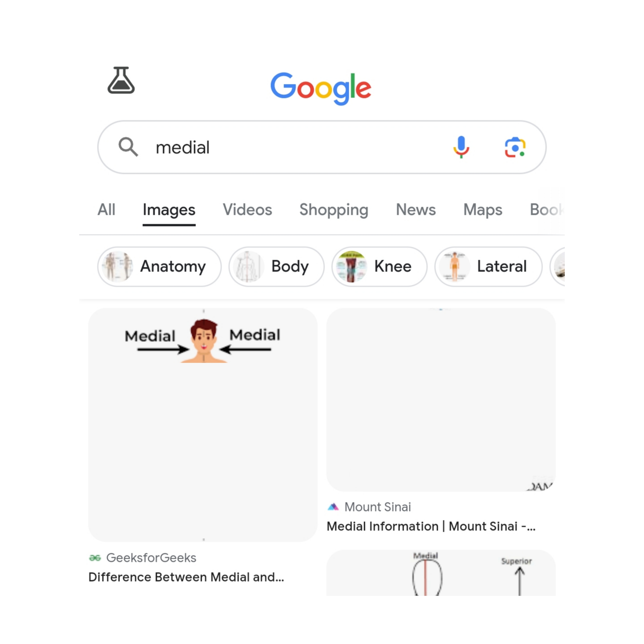Open the GeeksforGeeks Medial diagram thumbnail
Viewport: 644px width, 644px height.
click(x=203, y=425)
